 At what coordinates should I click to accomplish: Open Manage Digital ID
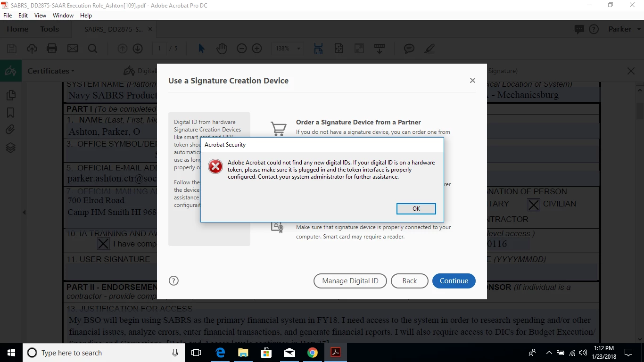(x=350, y=281)
